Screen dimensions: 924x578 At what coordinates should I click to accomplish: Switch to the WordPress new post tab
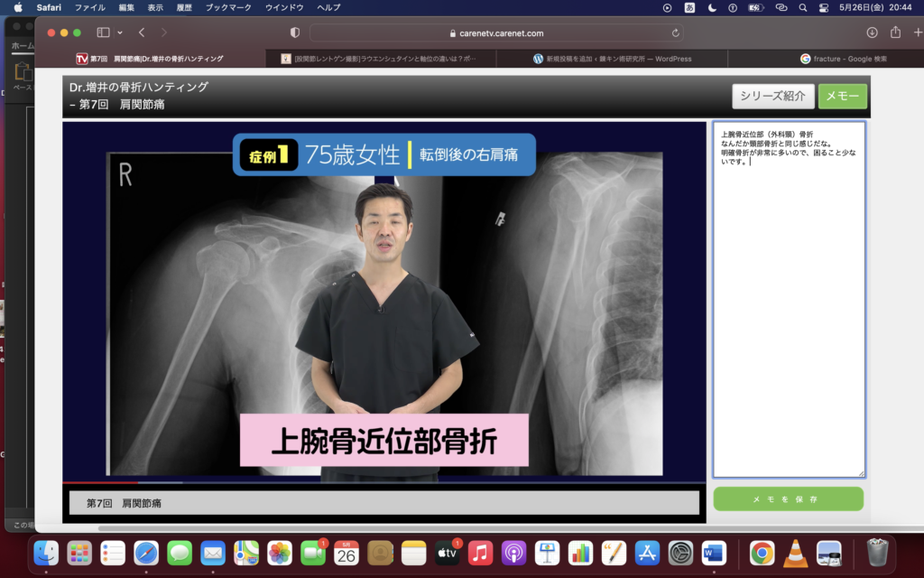(x=613, y=59)
